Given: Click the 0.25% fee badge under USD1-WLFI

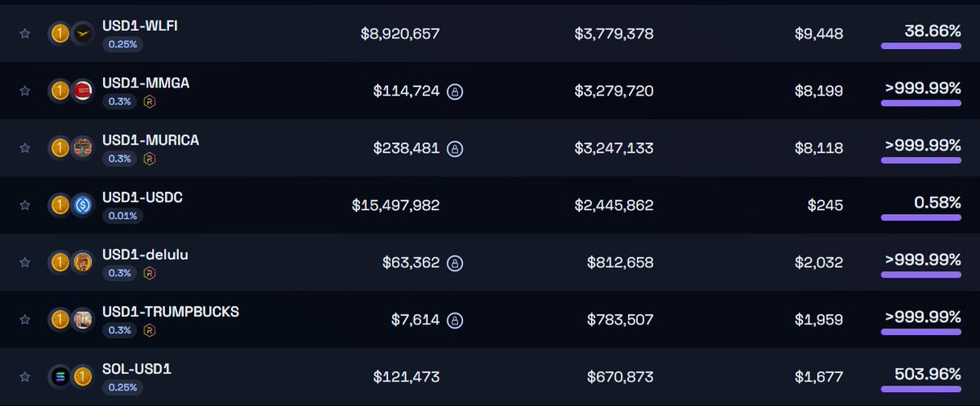Looking at the screenshot, I should 122,45.
